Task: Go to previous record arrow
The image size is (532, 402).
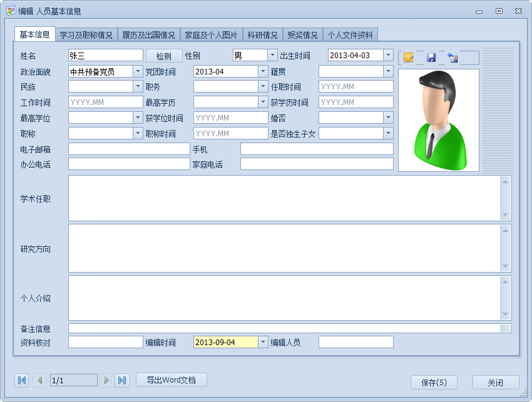Action: (39, 380)
